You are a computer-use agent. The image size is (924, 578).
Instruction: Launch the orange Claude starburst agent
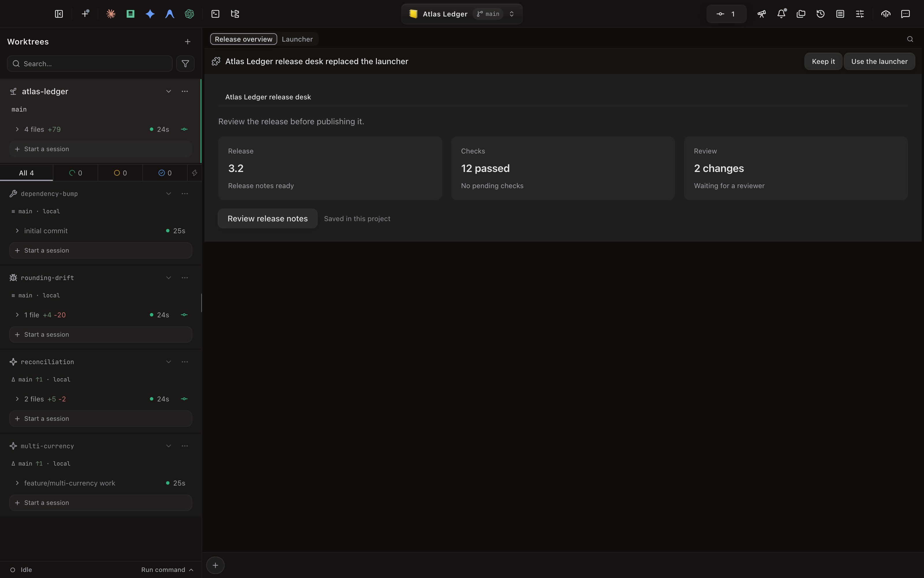pyautogui.click(x=111, y=14)
